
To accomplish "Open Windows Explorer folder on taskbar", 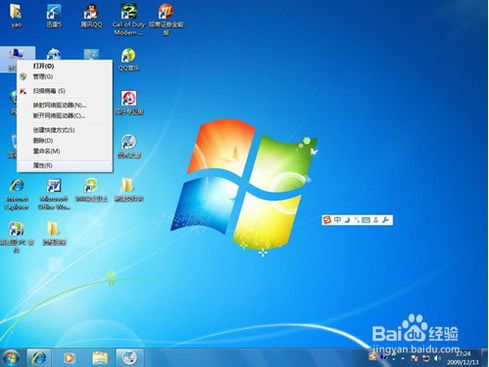I will click(100, 358).
